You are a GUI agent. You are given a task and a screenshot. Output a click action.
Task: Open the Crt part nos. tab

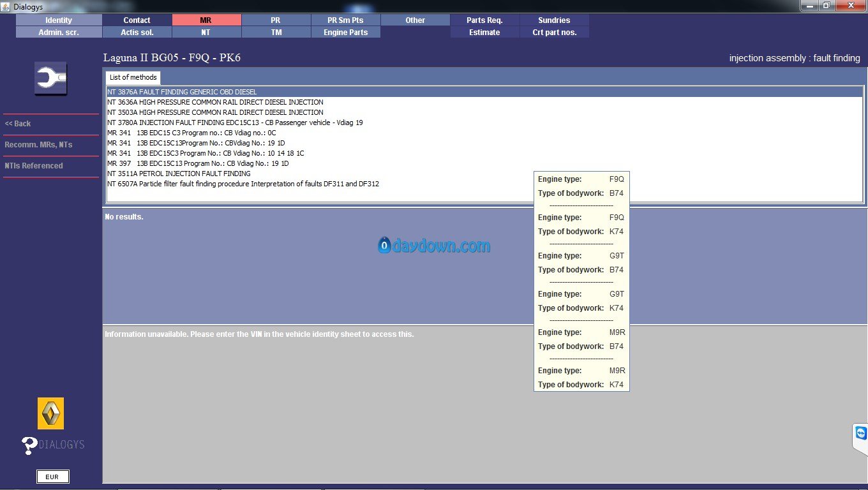(554, 33)
